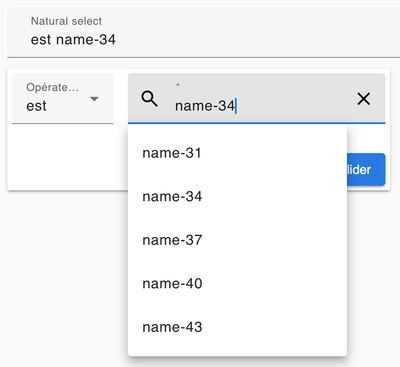This screenshot has width=400, height=367.
Task: Choose name-31 from the suggestion list
Action: [237, 153]
